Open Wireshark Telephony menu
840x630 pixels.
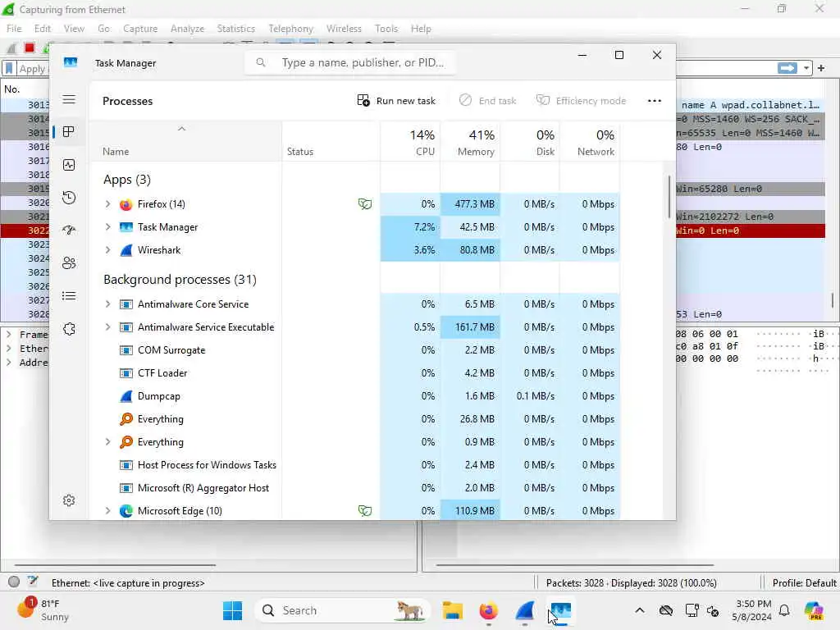[x=291, y=29]
